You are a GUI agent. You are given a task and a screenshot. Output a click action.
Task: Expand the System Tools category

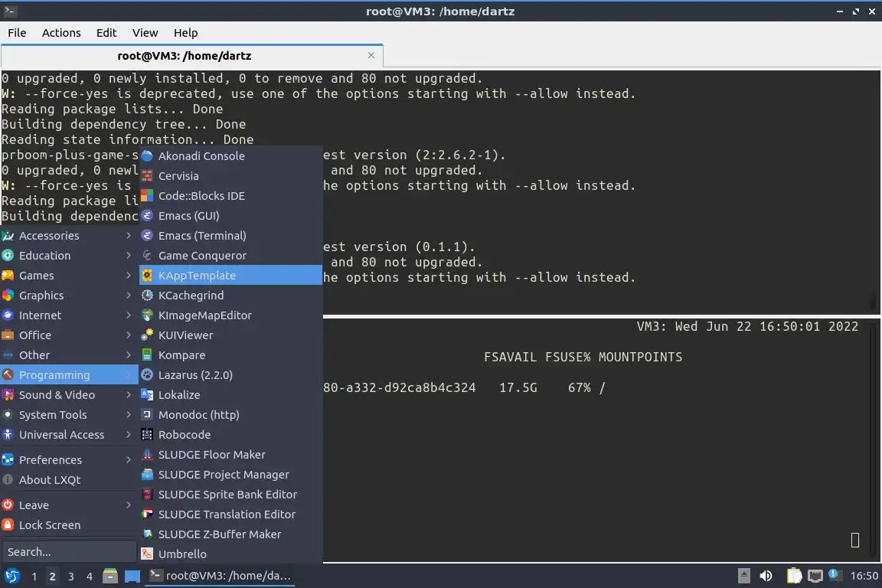(x=69, y=415)
